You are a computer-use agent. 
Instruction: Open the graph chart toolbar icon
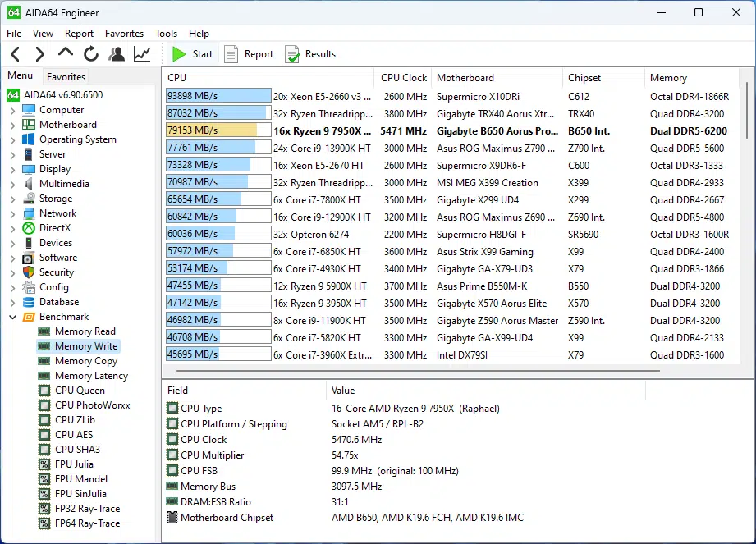[x=142, y=54]
